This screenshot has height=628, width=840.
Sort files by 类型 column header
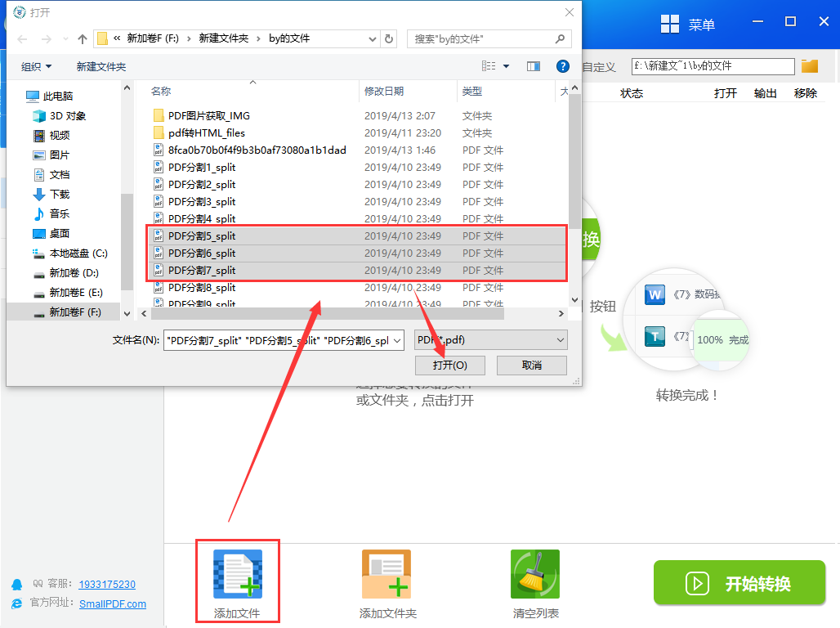[x=472, y=91]
